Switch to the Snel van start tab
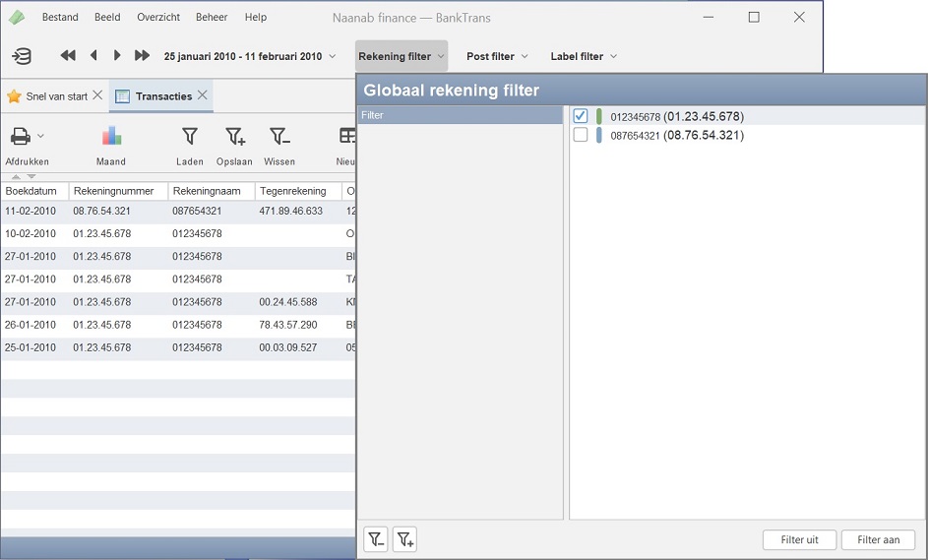Screen dimensions: 928x560 point(48,96)
